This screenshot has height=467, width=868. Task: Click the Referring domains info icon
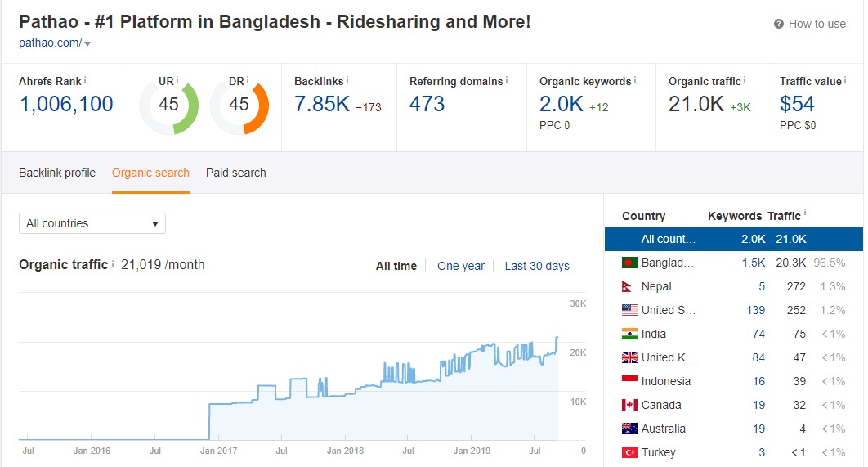tap(507, 80)
